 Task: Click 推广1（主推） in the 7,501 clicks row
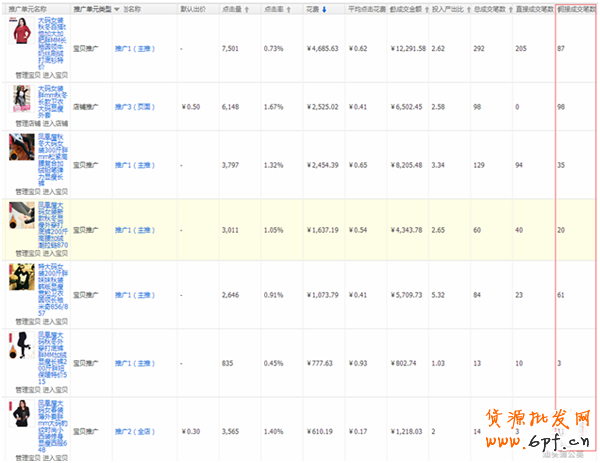[136, 48]
